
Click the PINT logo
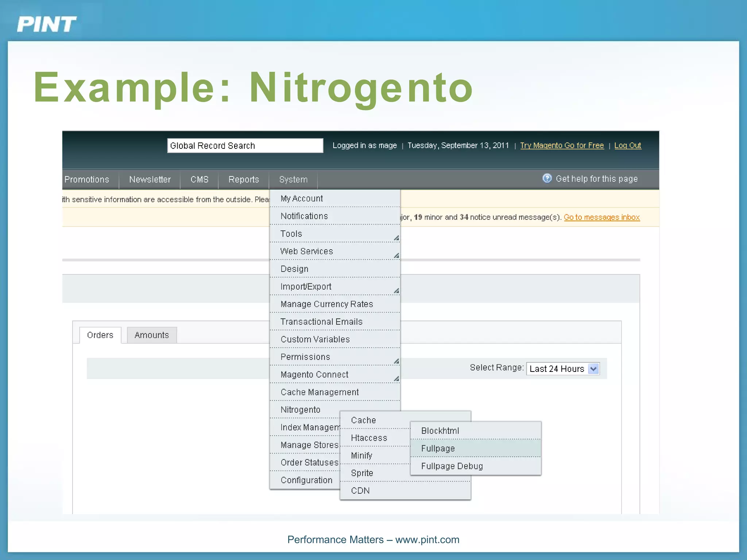point(47,24)
